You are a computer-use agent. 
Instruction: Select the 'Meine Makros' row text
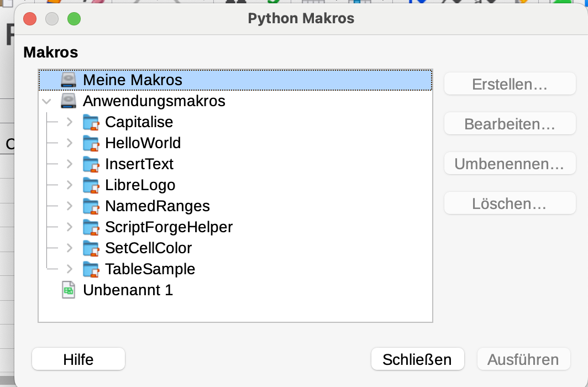(x=133, y=80)
